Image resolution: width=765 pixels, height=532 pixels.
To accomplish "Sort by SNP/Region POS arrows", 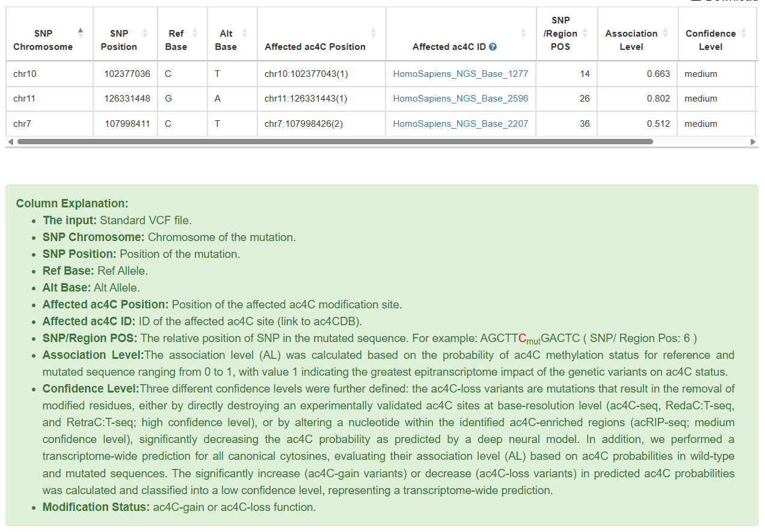I will coord(585,33).
